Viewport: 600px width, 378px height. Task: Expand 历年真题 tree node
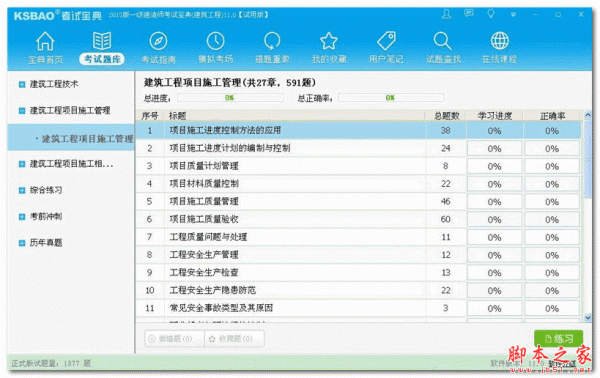pos(22,243)
